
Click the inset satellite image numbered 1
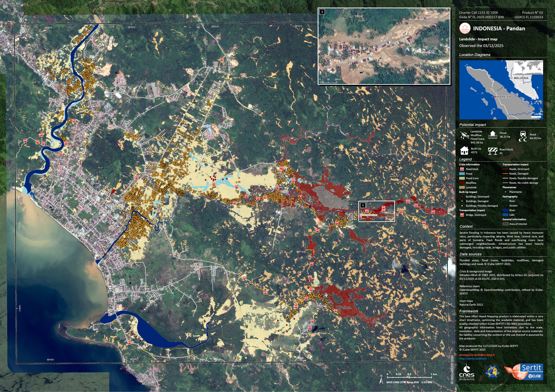pyautogui.click(x=384, y=46)
